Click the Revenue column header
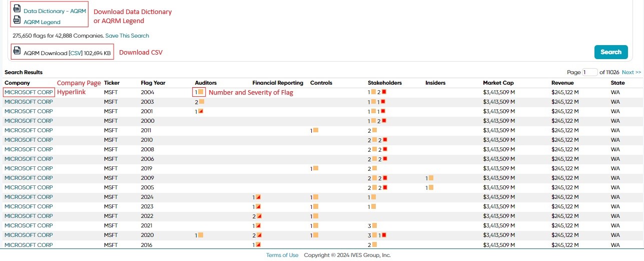 pos(562,83)
